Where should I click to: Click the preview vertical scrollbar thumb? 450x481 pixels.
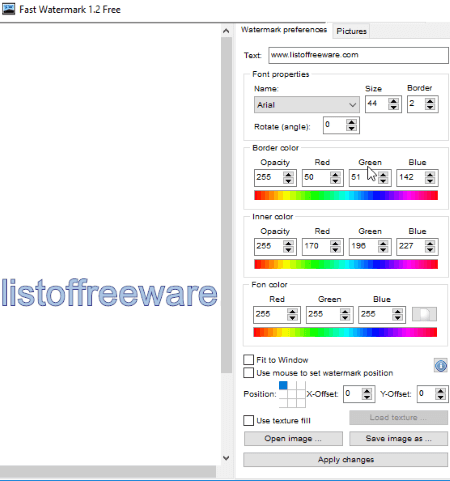(x=226, y=205)
